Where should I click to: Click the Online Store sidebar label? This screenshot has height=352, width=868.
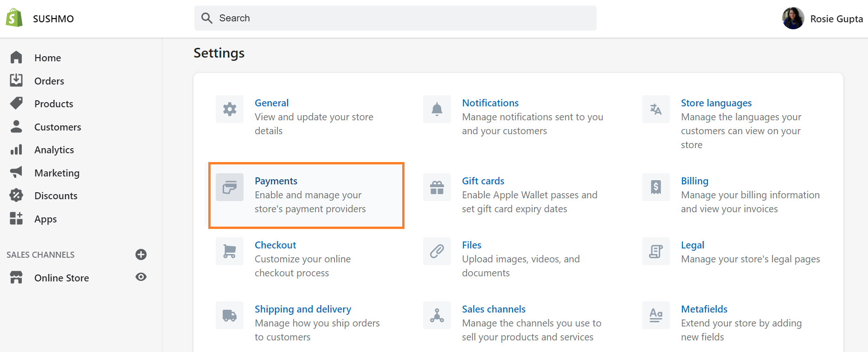coord(61,278)
